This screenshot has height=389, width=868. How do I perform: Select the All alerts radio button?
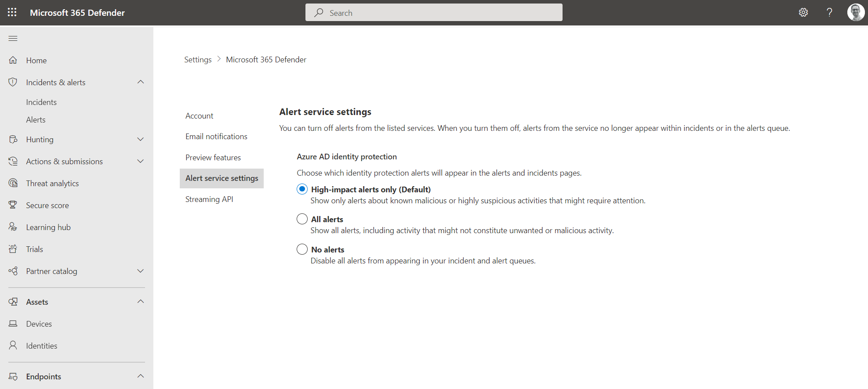302,219
